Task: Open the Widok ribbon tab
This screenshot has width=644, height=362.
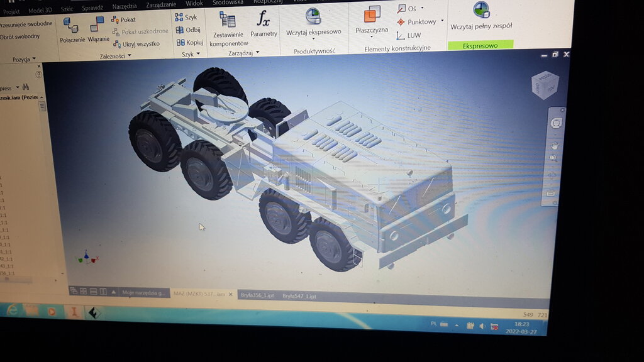Action: [194, 4]
